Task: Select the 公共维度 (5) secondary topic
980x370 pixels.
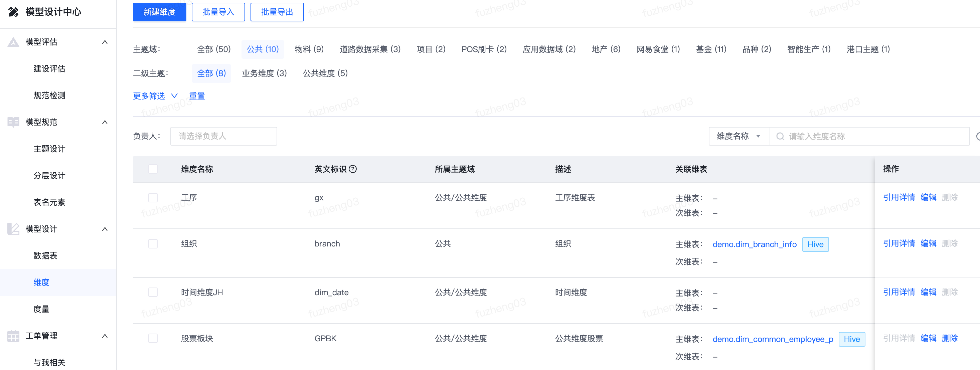Action: pos(325,73)
